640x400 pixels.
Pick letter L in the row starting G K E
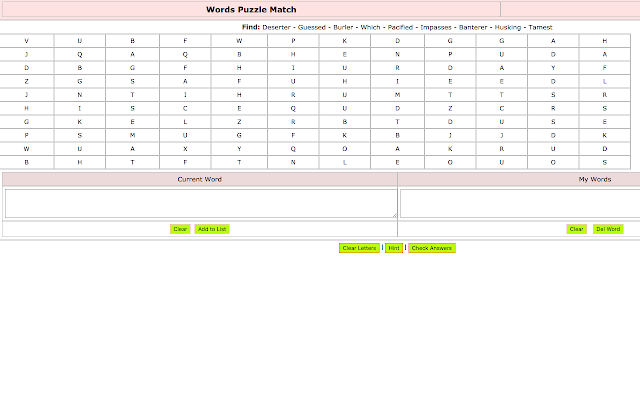tap(185, 122)
